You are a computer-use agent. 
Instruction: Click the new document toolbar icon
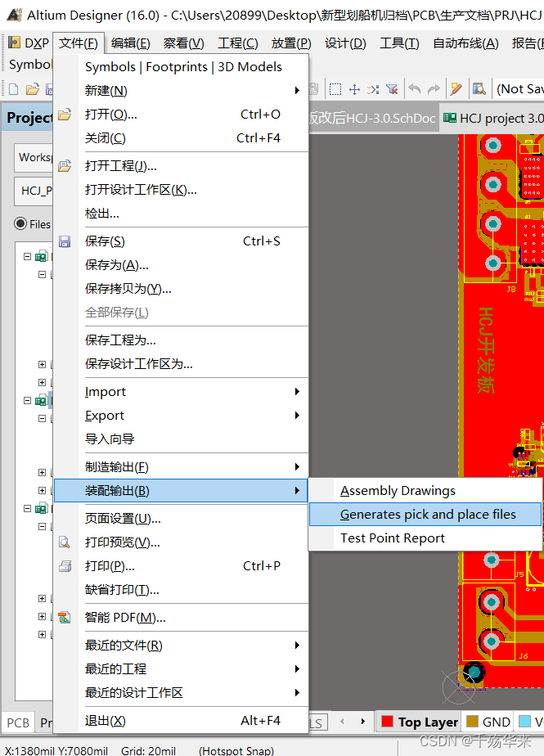[14, 89]
